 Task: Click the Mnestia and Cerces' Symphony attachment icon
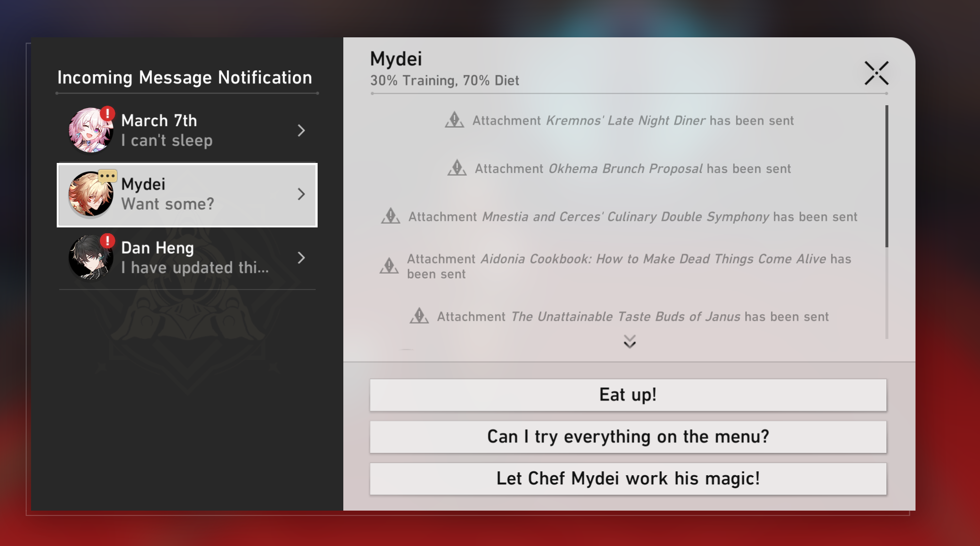click(x=390, y=216)
